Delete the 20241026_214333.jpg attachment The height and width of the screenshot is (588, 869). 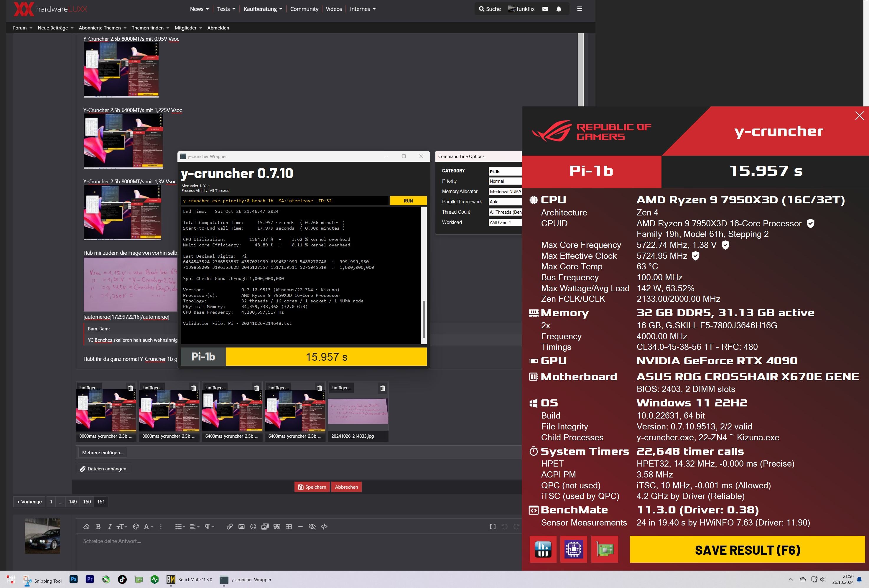click(383, 388)
